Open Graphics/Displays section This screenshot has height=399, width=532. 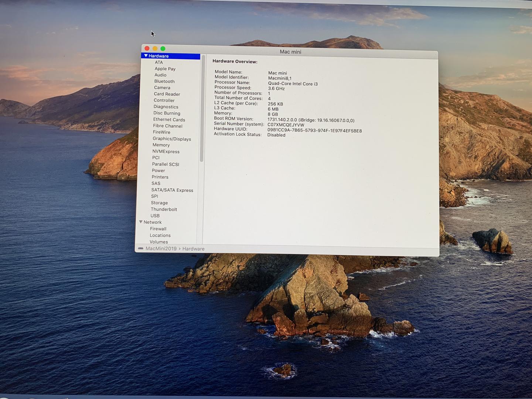click(172, 139)
